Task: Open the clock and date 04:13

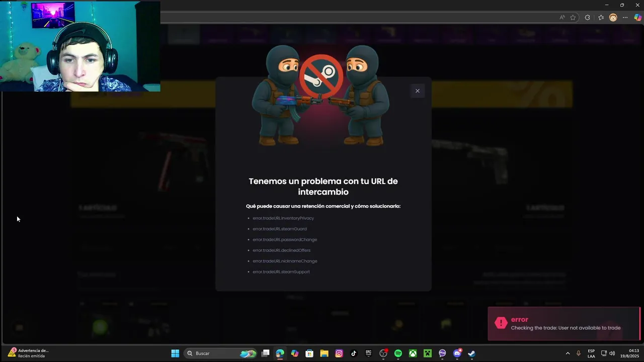Action: [x=630, y=353]
